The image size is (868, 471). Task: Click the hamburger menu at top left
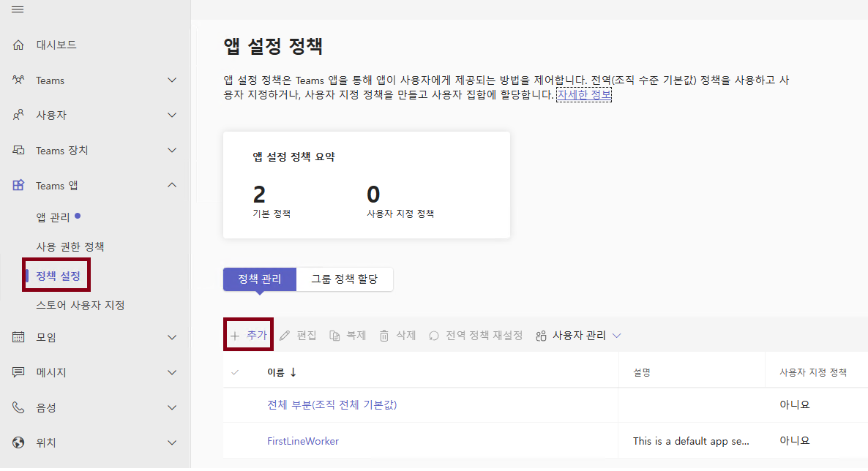[19, 10]
